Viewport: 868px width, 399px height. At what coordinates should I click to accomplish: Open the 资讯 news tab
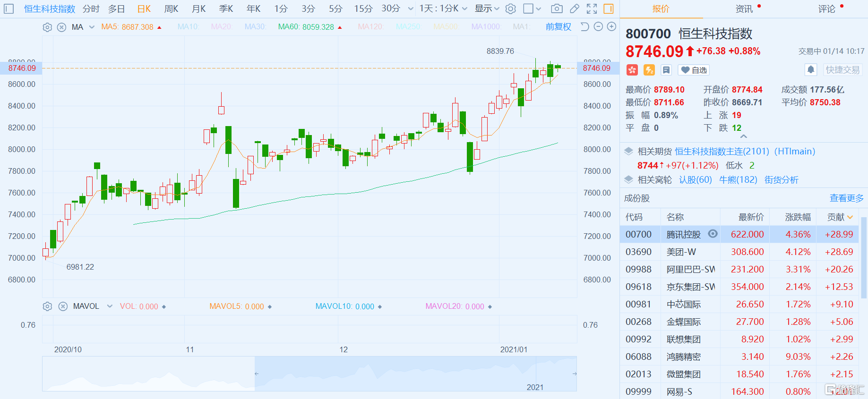click(744, 8)
